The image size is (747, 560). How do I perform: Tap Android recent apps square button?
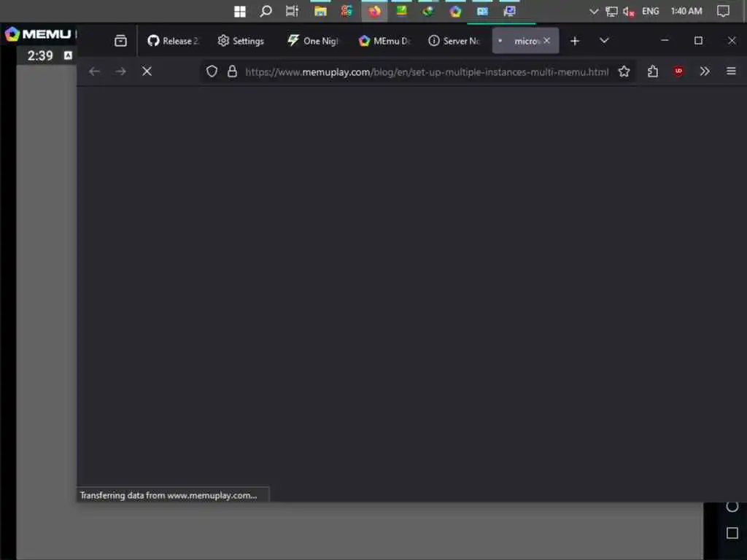732,533
